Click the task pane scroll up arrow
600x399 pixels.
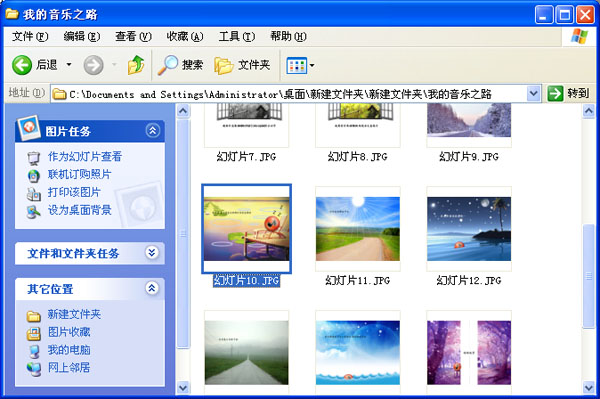(183, 111)
